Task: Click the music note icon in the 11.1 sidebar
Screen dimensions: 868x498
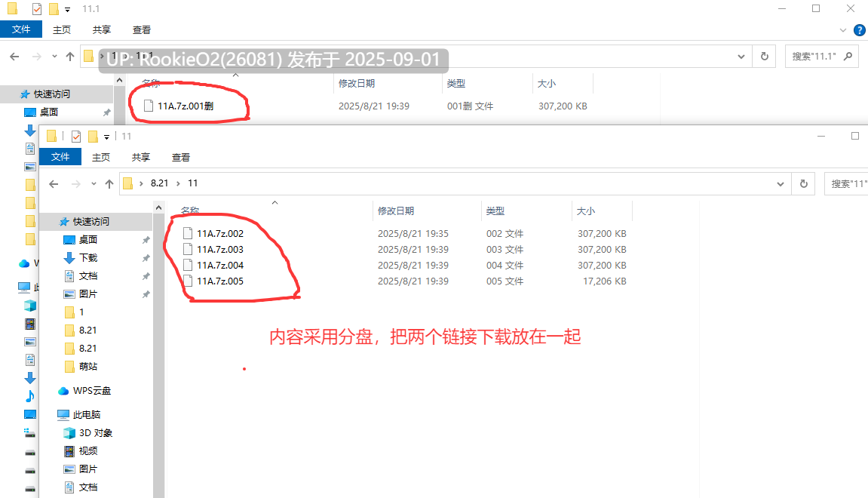Action: point(30,396)
